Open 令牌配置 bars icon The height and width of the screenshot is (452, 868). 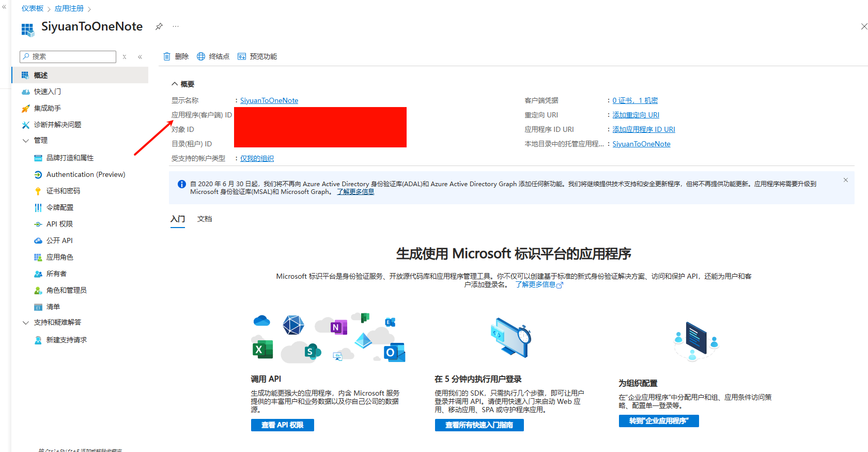click(x=38, y=207)
